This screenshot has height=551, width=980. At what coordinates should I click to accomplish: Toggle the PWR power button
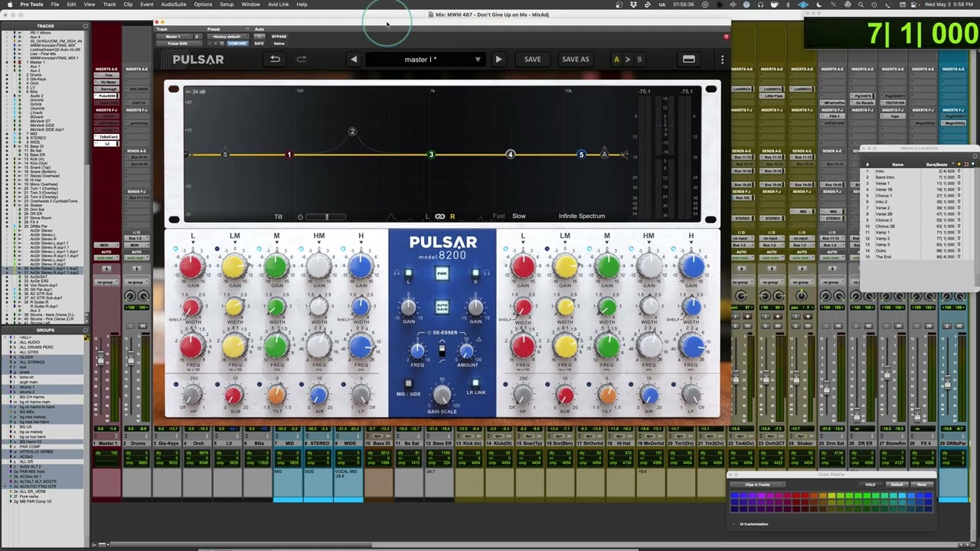click(x=442, y=273)
